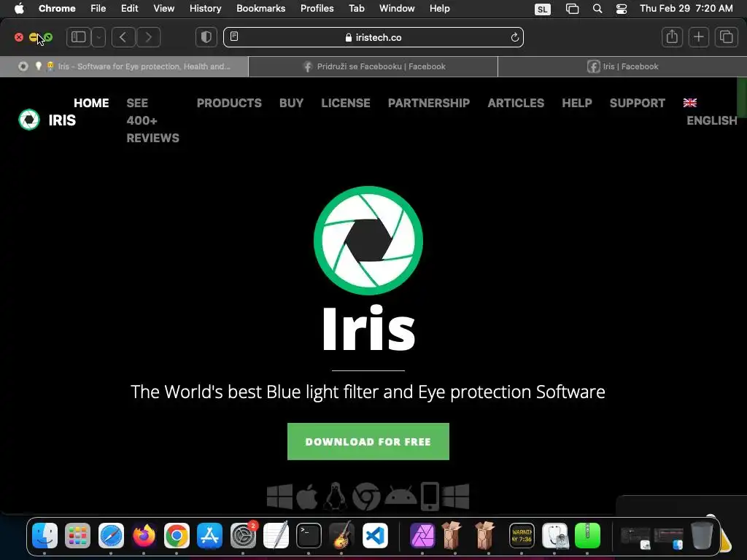Screen dimensions: 747x560
Task: Open the Profiles menu
Action: tap(317, 9)
